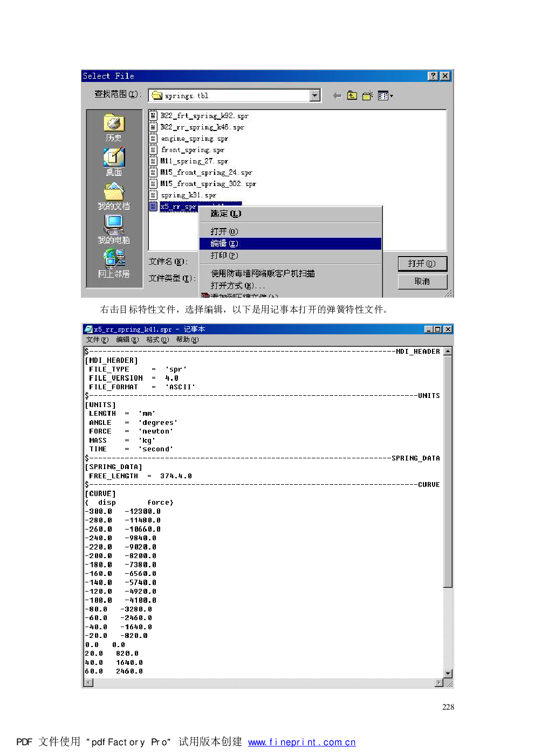Image resolution: width=535 pixels, height=756 pixels.
Task: Choose 打开(O) in the context menu
Action: [290, 231]
